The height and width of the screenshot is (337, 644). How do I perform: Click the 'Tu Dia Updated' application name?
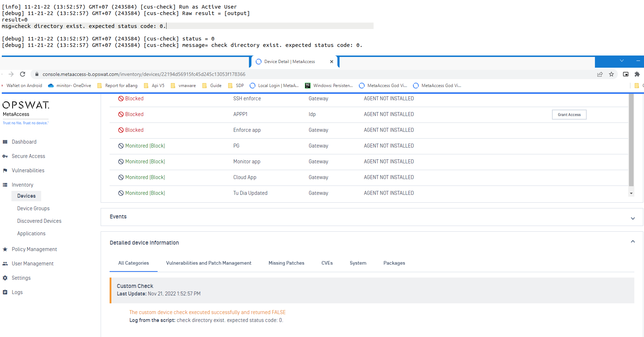[250, 193]
